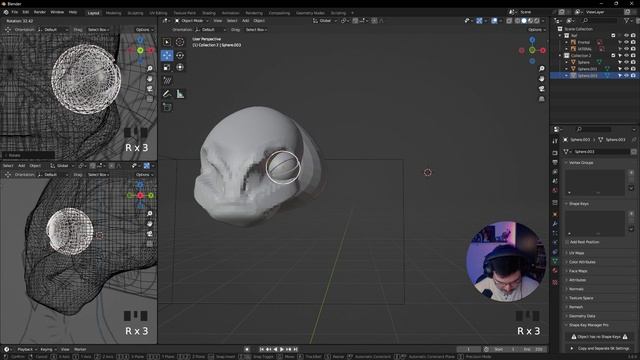640x360 pixels.
Task: Open the File menu
Action: [15, 12]
